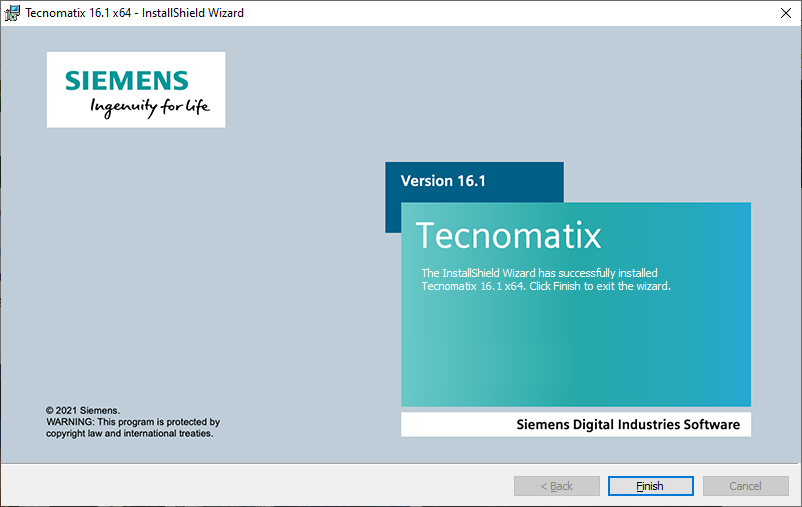Click the installer icon in the title bar
This screenshot has height=507, width=802.
(x=13, y=13)
